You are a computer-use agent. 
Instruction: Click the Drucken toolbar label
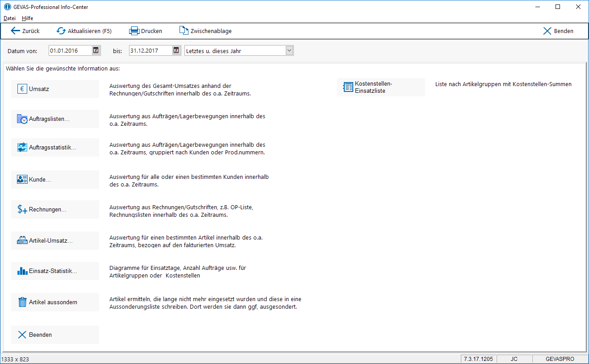[x=152, y=31]
